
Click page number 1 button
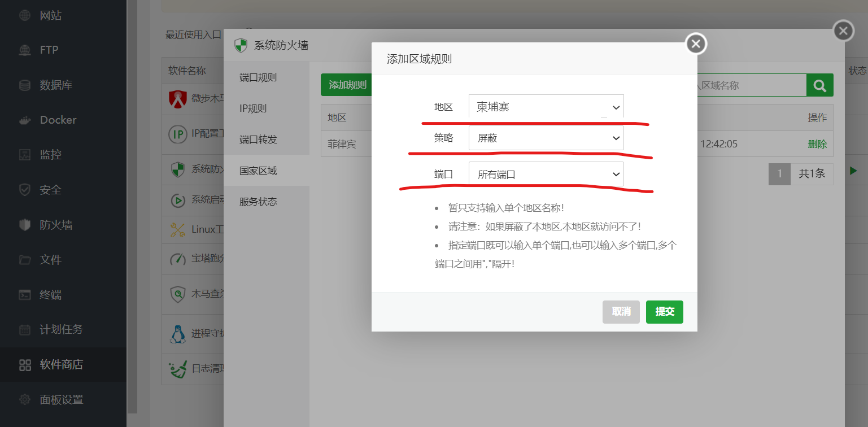click(780, 174)
